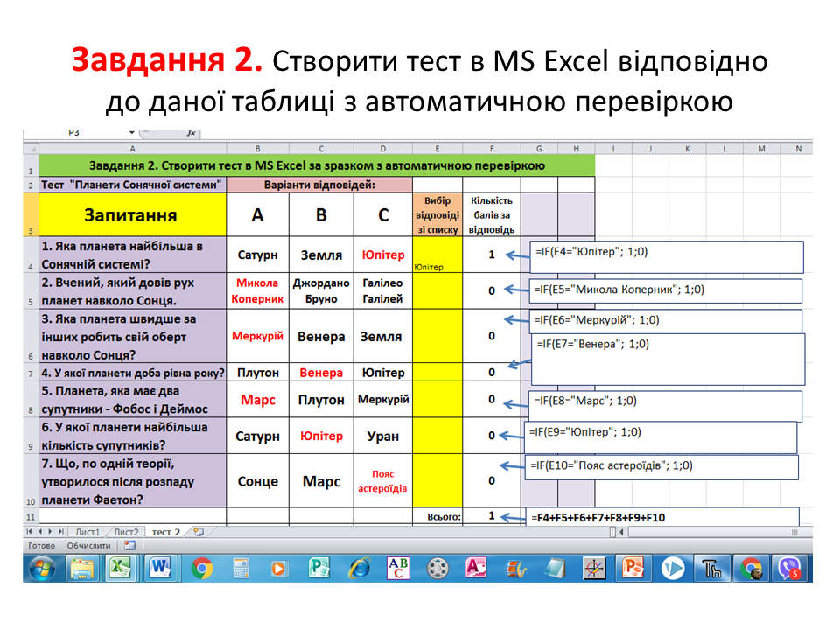Click macro record icon in status bar
This screenshot has width=840, height=630.
point(129,545)
